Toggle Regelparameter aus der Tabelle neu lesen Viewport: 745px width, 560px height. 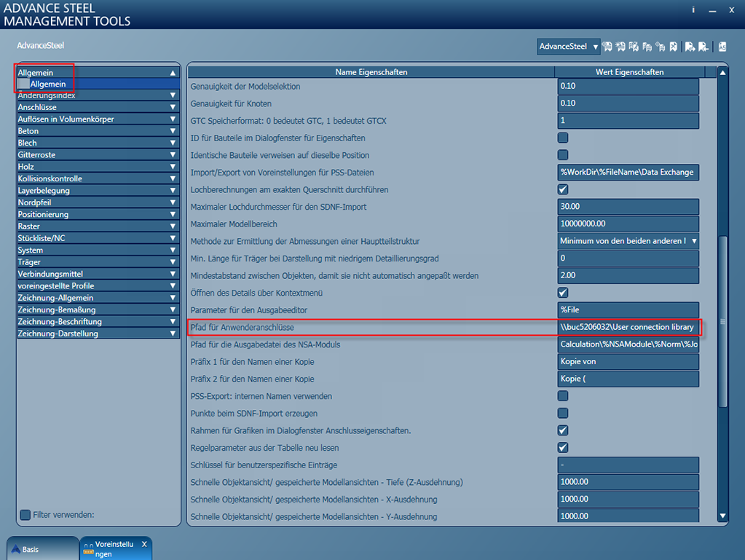(563, 447)
